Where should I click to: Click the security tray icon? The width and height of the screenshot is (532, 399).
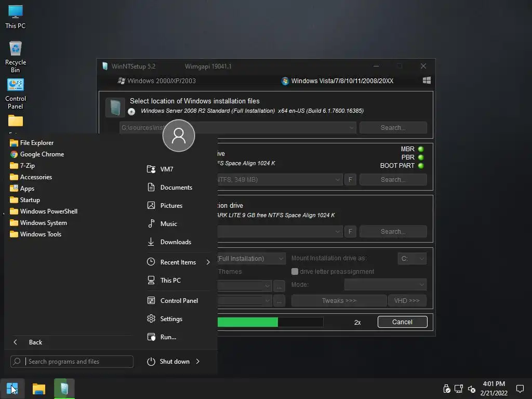pyautogui.click(x=446, y=389)
